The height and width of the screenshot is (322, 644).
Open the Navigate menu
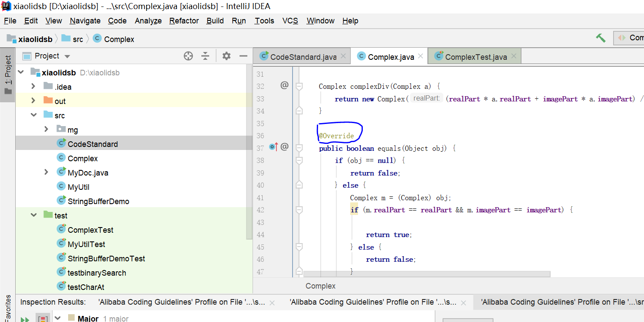point(85,21)
